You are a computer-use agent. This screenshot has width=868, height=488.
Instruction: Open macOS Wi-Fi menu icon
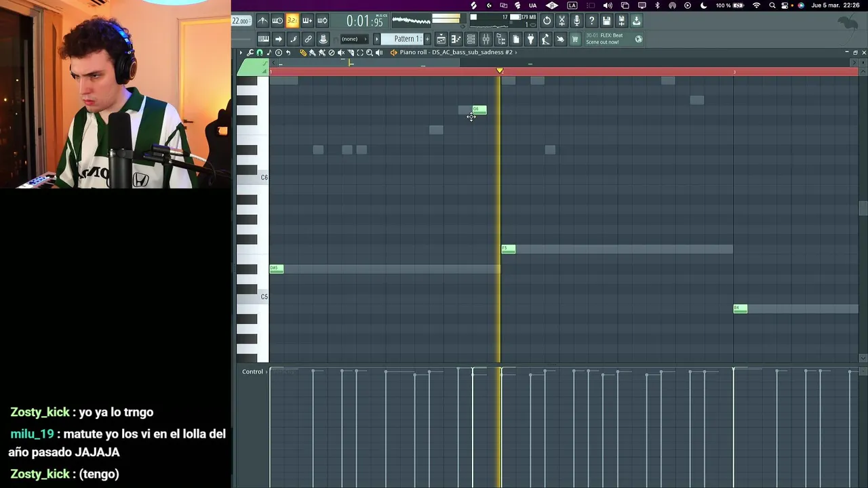756,5
